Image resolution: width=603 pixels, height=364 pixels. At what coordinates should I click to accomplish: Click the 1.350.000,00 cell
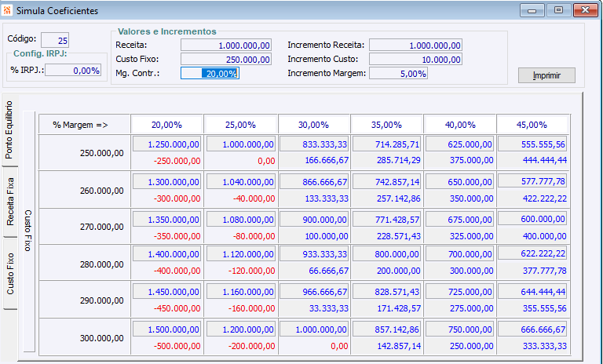(167, 220)
